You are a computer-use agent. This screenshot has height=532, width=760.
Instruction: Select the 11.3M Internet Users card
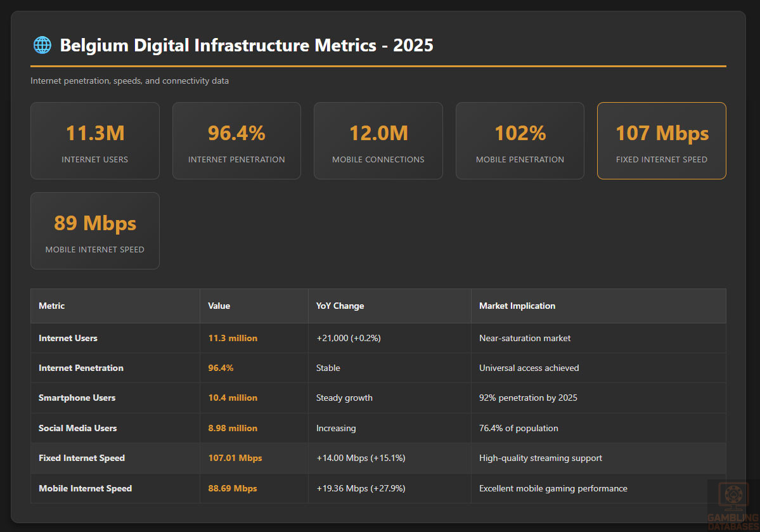95,141
